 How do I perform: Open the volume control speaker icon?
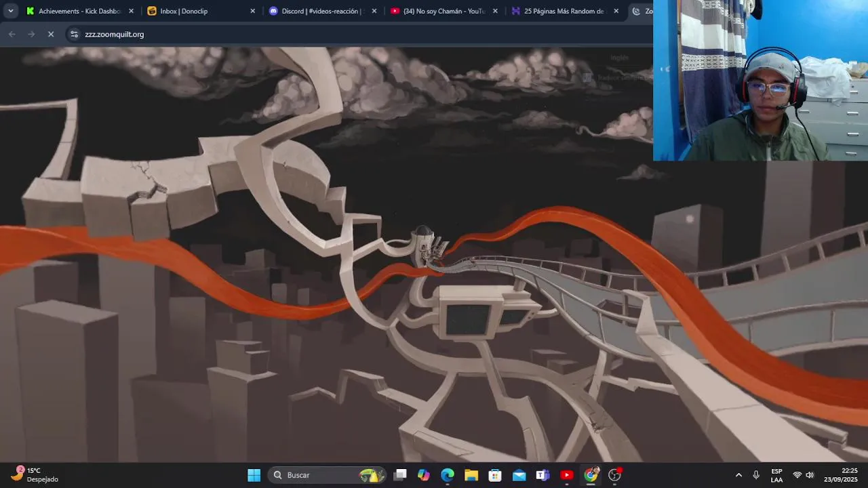tap(810, 475)
